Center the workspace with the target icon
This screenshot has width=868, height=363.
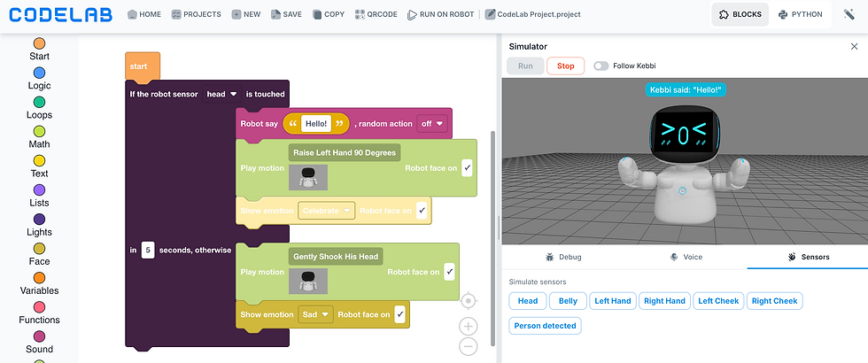point(469,301)
